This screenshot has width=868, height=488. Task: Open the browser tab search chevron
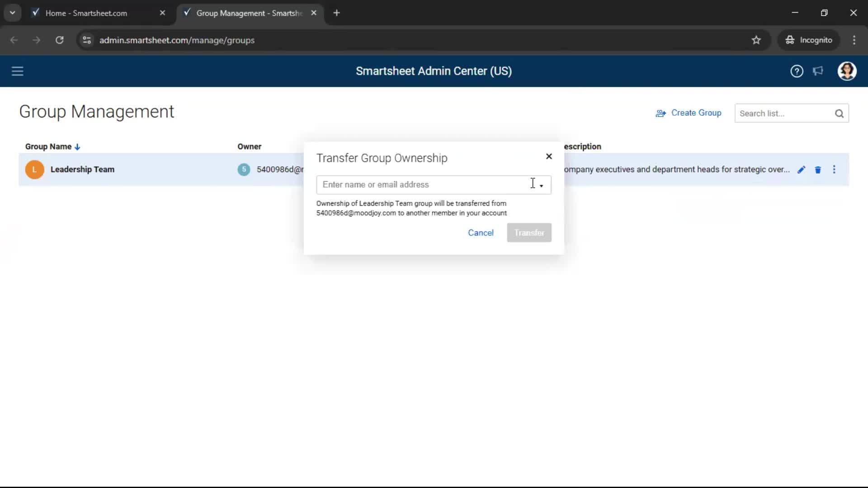[x=12, y=13]
